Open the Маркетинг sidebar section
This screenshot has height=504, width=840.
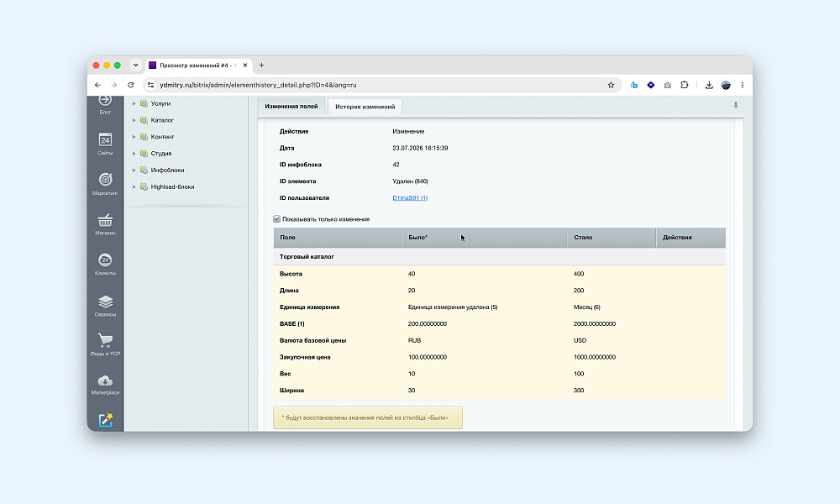(x=105, y=183)
